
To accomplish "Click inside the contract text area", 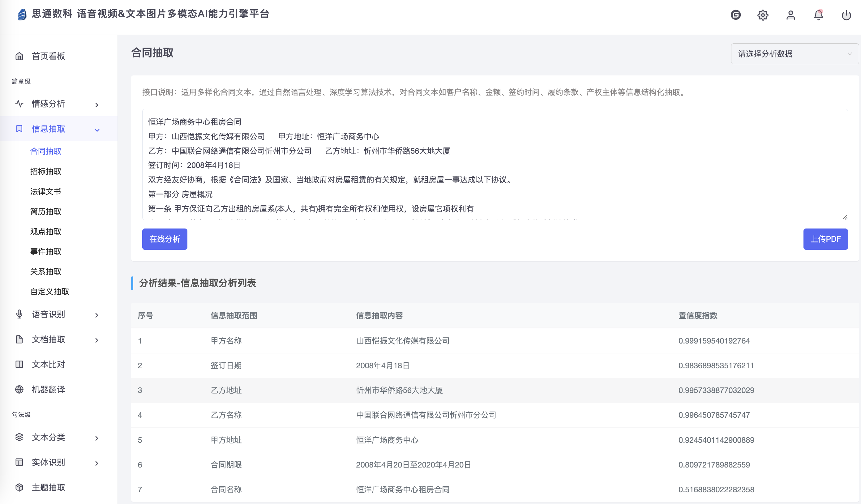I will 495,164.
